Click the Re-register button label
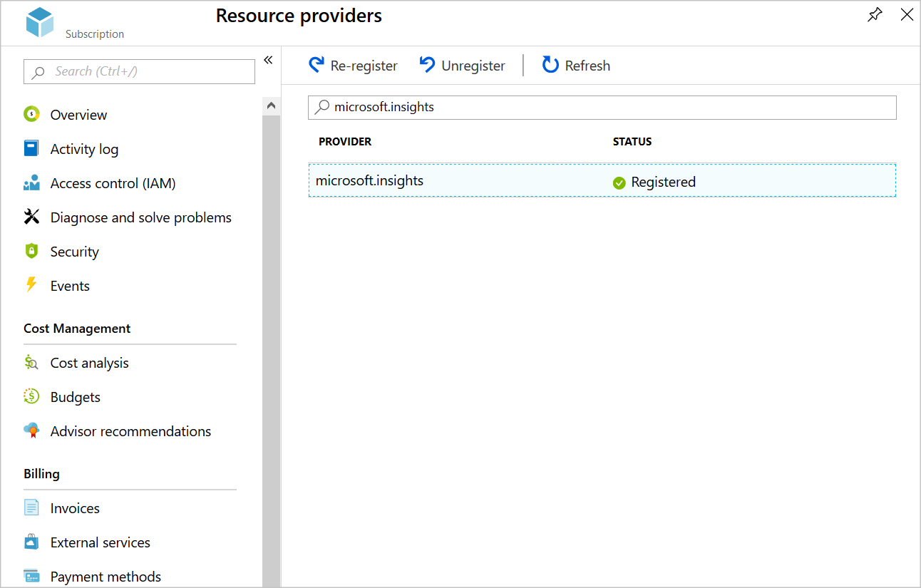Screen dimensions: 921x588 [364, 66]
